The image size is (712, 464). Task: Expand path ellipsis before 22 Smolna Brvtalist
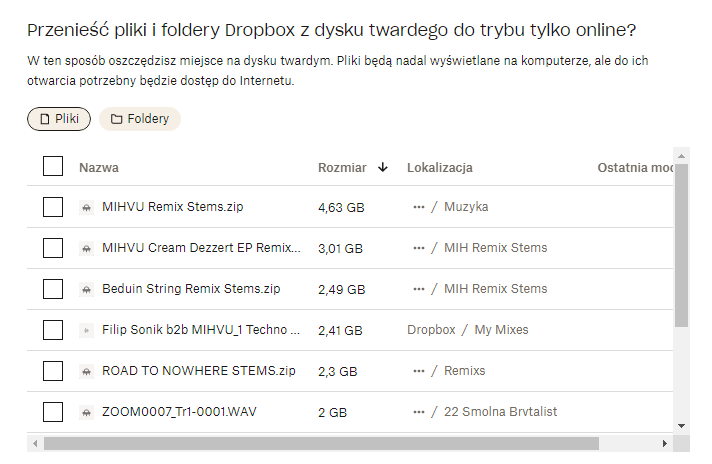[418, 412]
